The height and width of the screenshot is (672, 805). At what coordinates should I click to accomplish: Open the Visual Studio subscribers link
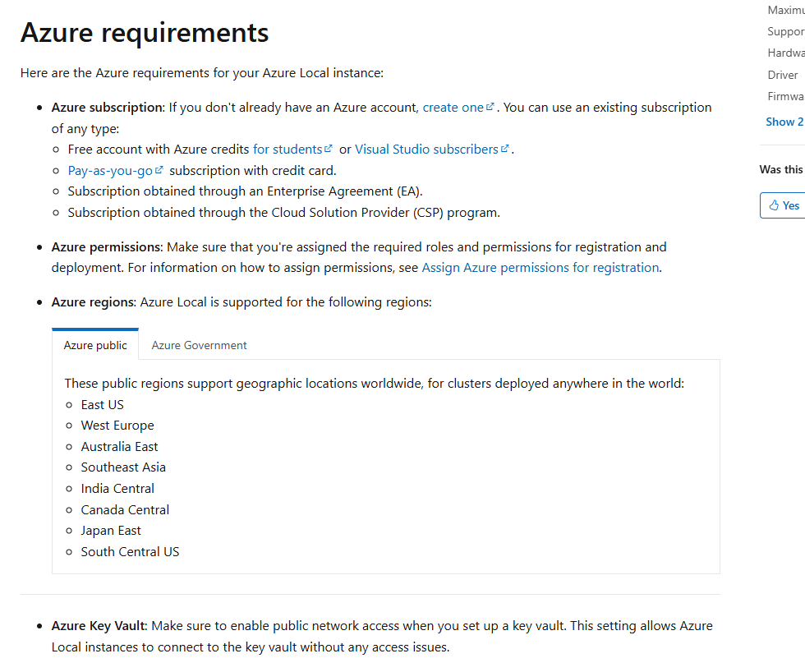tap(426, 150)
